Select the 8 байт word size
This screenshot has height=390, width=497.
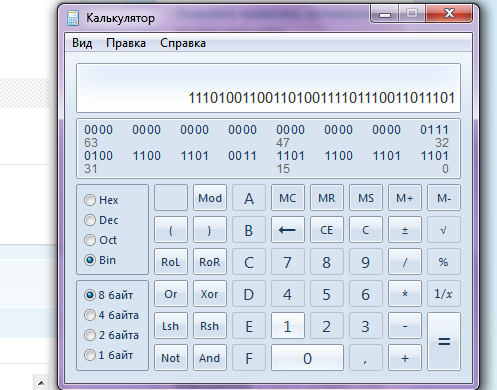(x=109, y=295)
